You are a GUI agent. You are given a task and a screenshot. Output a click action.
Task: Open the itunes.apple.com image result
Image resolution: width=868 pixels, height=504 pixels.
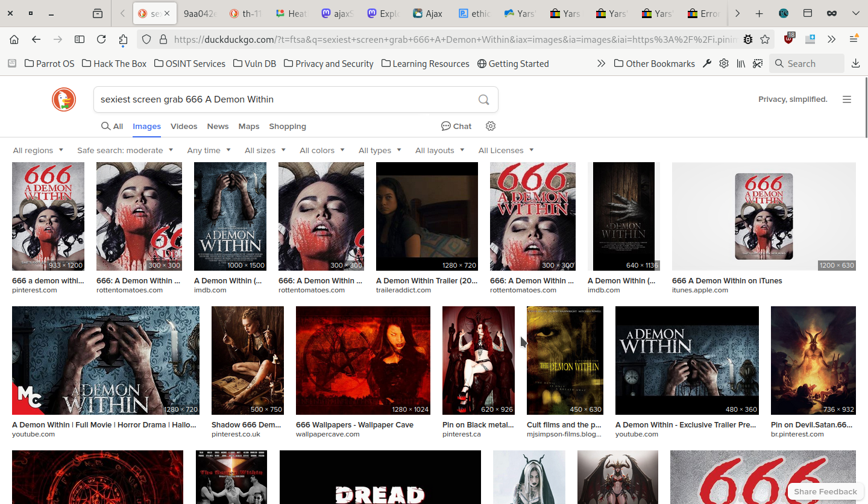(764, 216)
